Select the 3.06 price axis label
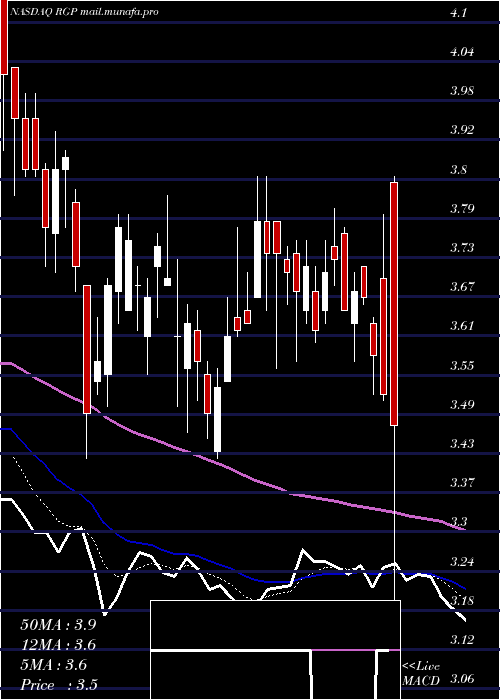Image resolution: width=500 pixels, height=700 pixels. 462,679
